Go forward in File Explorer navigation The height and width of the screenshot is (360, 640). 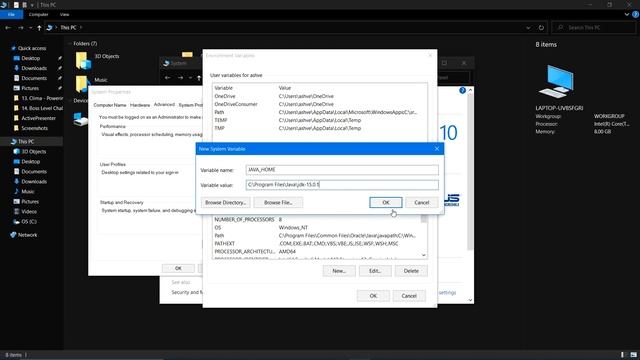[20, 28]
